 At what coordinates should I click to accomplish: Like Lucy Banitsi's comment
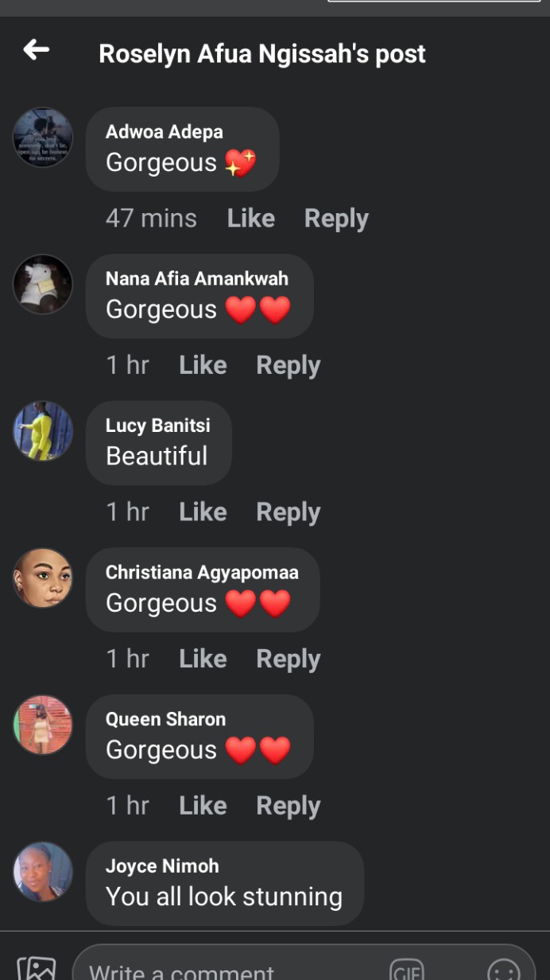click(x=203, y=511)
